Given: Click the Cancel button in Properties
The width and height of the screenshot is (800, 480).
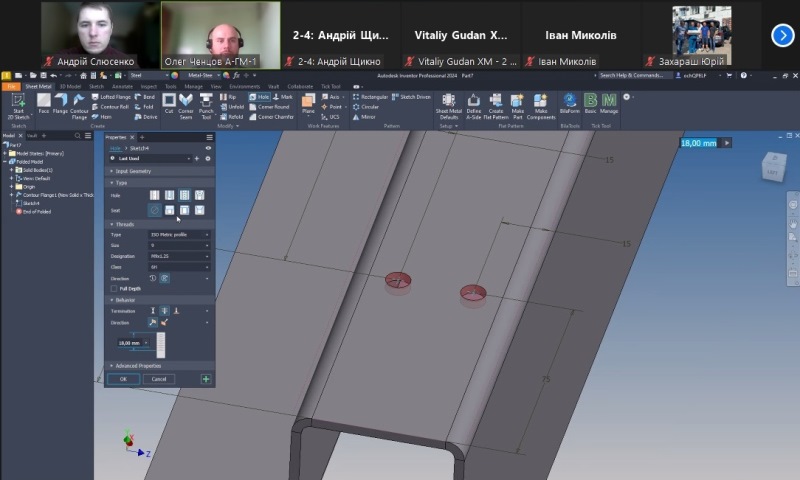Looking at the screenshot, I should (x=157, y=379).
